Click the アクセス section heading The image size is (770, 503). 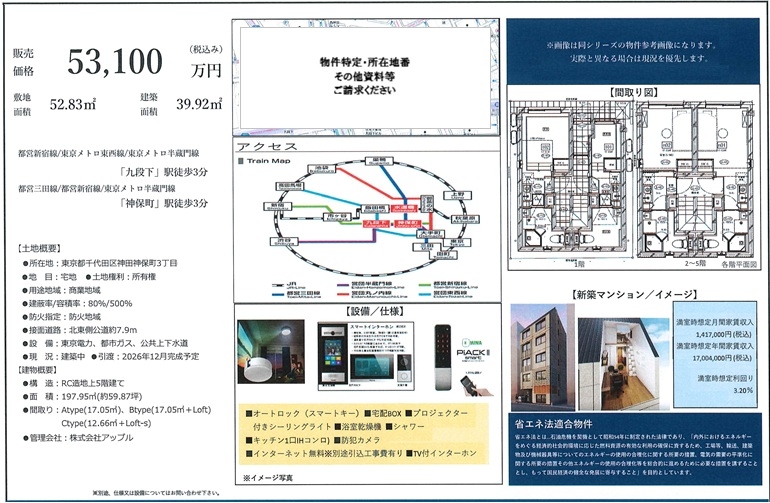pyautogui.click(x=267, y=146)
